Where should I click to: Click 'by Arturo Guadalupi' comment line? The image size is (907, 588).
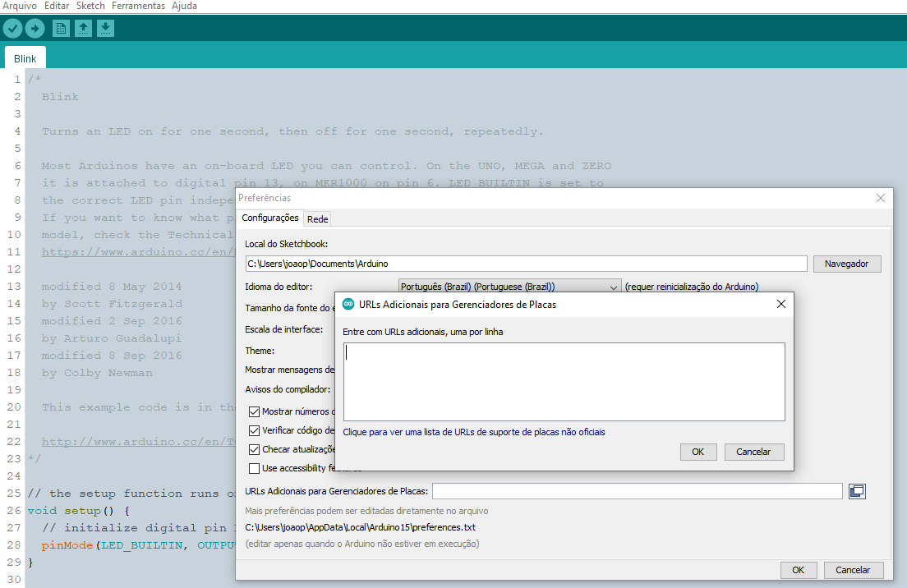111,338
